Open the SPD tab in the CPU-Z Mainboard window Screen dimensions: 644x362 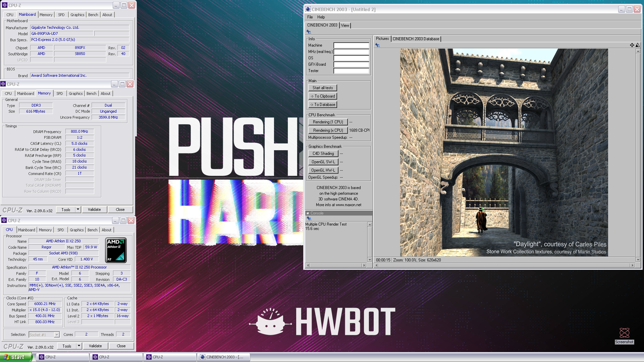61,15
